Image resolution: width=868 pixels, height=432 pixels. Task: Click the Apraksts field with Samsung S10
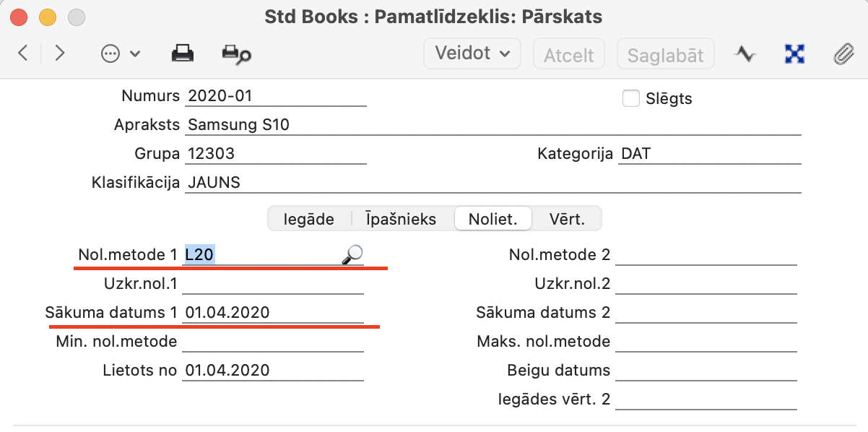pyautogui.click(x=491, y=125)
